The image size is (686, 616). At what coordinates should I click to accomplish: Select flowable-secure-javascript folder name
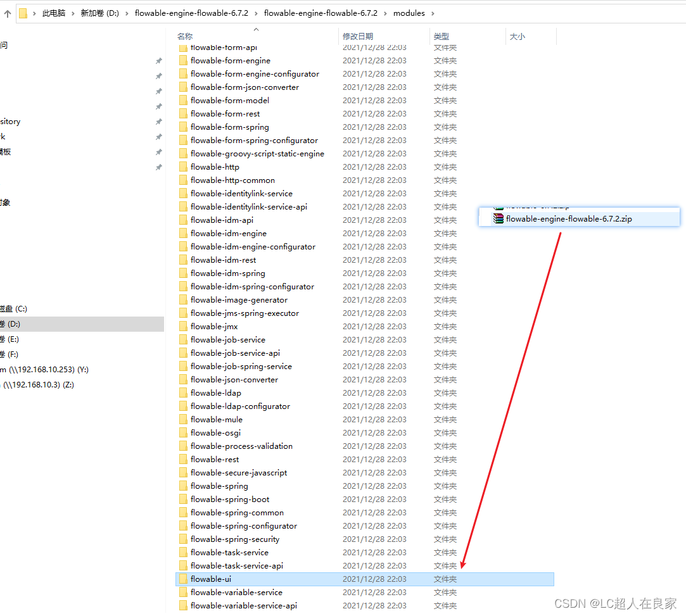point(239,473)
